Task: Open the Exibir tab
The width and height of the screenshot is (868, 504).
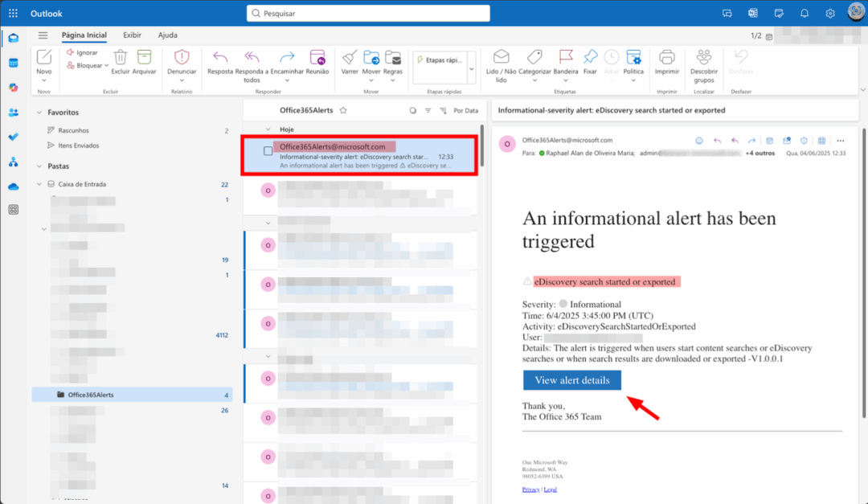Action: (x=132, y=35)
